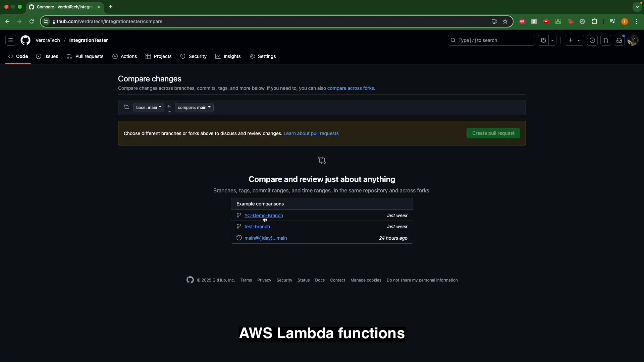Focus the Type / to search field

[x=491, y=40]
